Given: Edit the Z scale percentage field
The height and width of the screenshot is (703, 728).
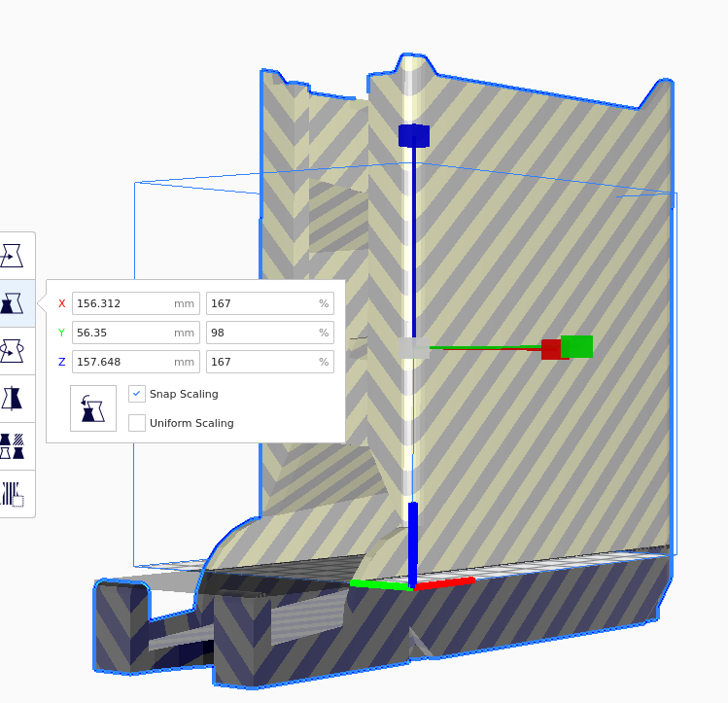Looking at the screenshot, I should pos(270,362).
